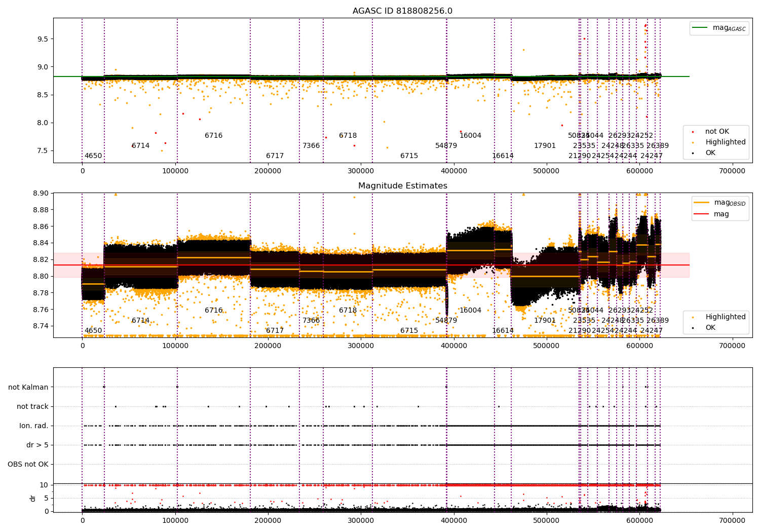760x532 pixels.
Task: Click OBSID label 6714 in the top plot
Action: coord(141,146)
